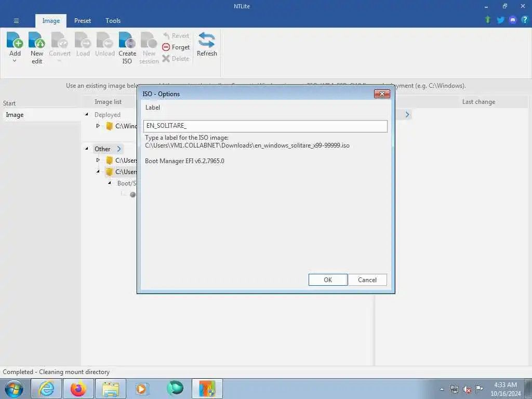This screenshot has width=532, height=399.
Task: Click the network tray icon
Action: pyautogui.click(x=454, y=389)
